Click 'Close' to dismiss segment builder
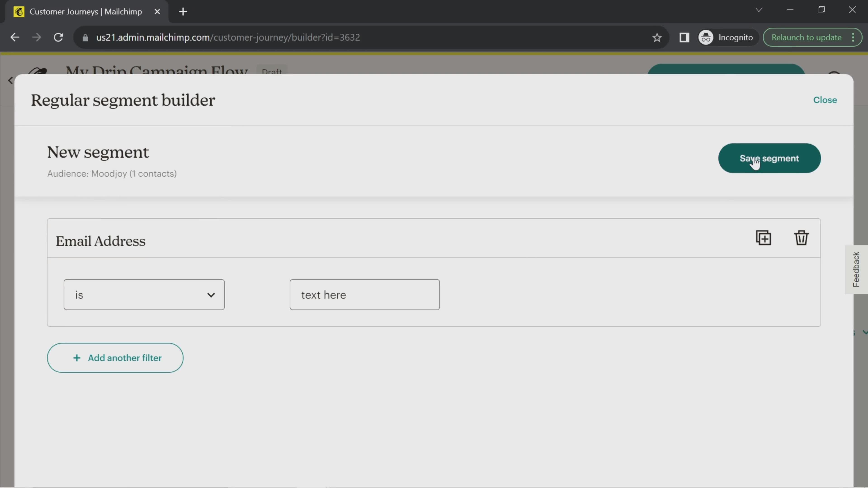The image size is (868, 488). [x=825, y=99]
